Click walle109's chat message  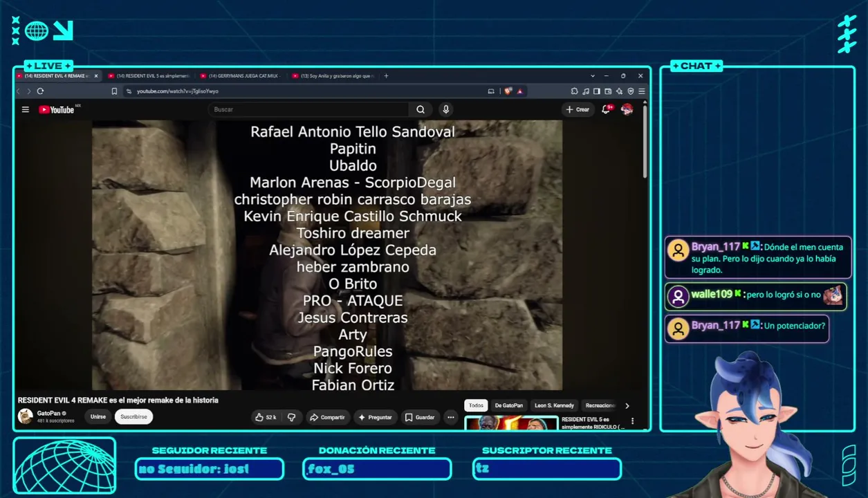point(755,296)
